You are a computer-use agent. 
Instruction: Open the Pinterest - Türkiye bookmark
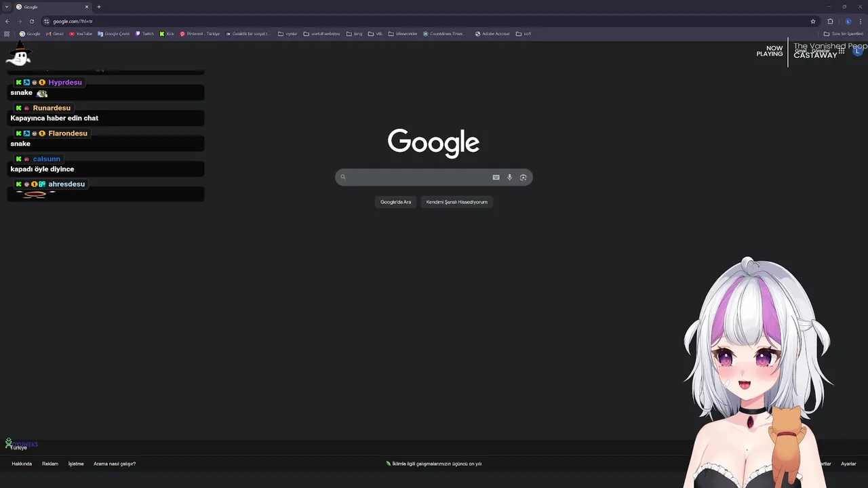click(200, 33)
